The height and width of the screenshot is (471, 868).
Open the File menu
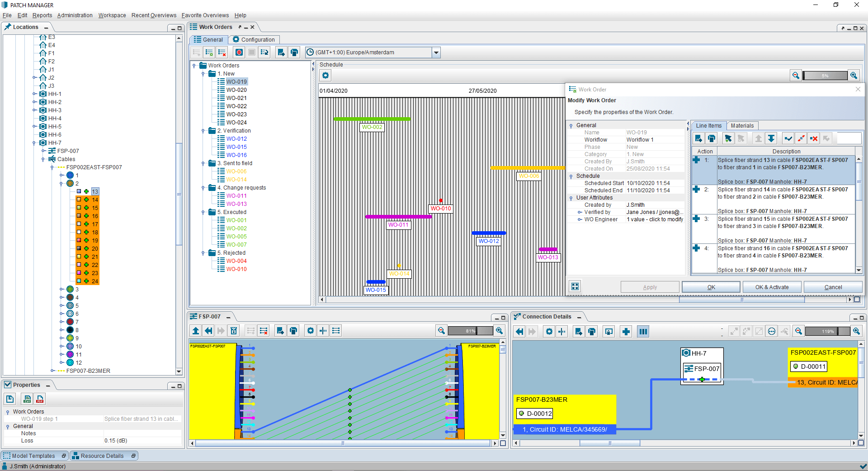coord(7,15)
